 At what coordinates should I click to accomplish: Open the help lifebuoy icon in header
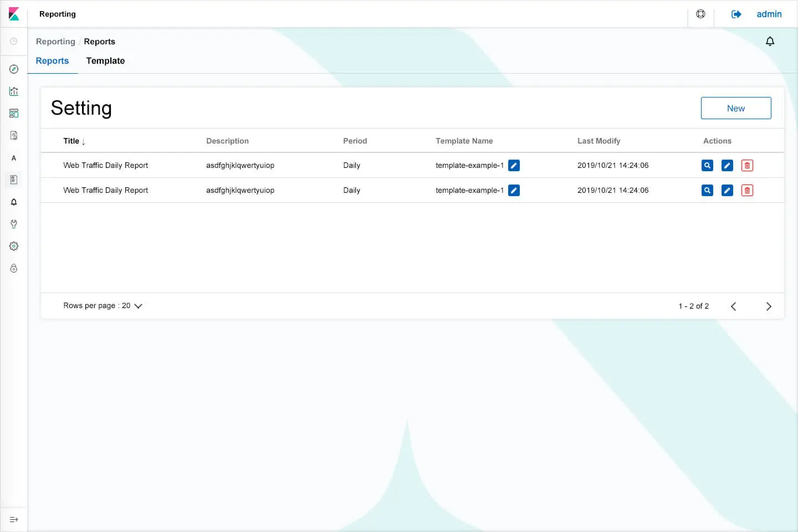coord(700,14)
